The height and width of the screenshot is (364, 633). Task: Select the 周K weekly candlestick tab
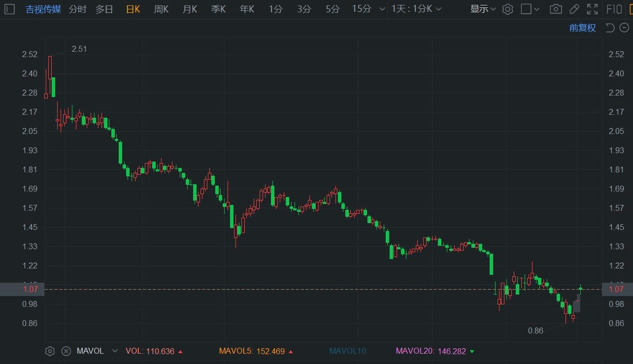tap(161, 9)
